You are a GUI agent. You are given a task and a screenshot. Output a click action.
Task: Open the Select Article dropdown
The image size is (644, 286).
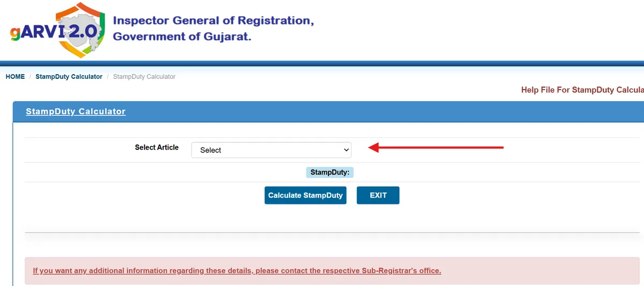(x=271, y=150)
